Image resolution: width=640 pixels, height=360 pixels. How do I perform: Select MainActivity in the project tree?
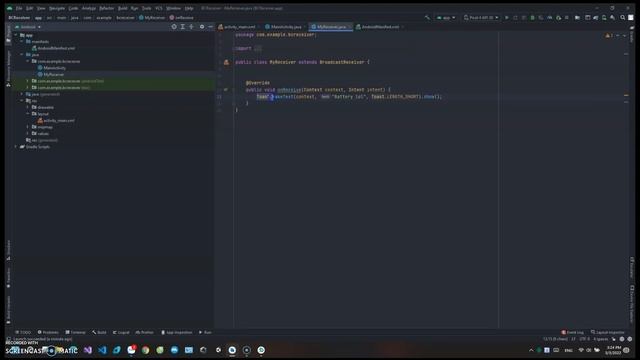pos(54,68)
